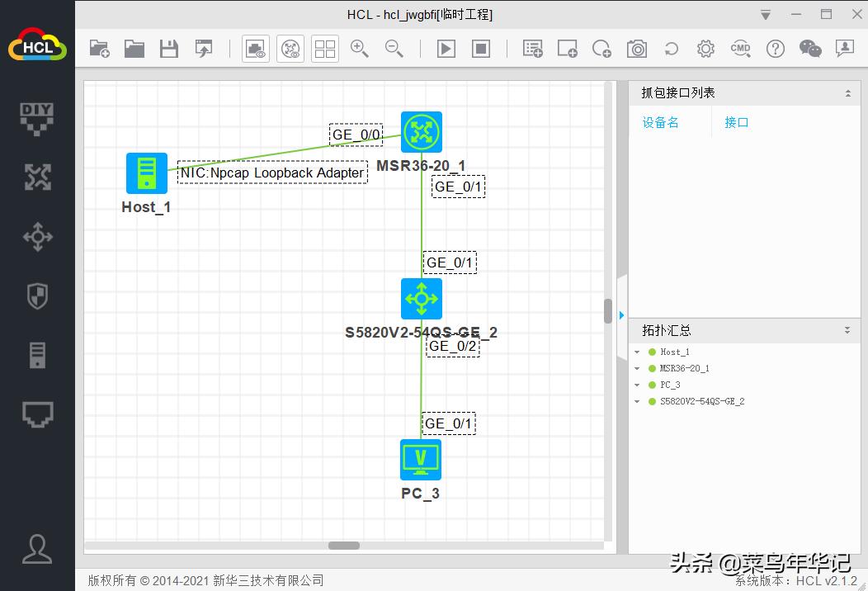
Task: Click the stop all devices button
Action: tap(481, 49)
